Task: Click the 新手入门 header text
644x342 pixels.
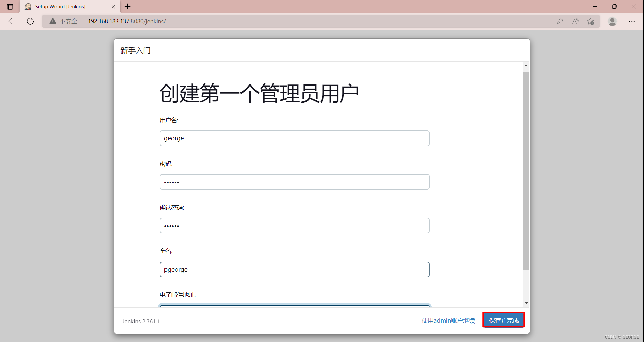Action: tap(136, 50)
